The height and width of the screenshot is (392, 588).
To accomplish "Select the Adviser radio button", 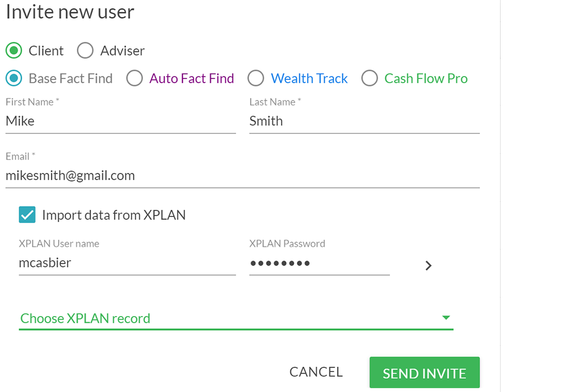I will 85,50.
